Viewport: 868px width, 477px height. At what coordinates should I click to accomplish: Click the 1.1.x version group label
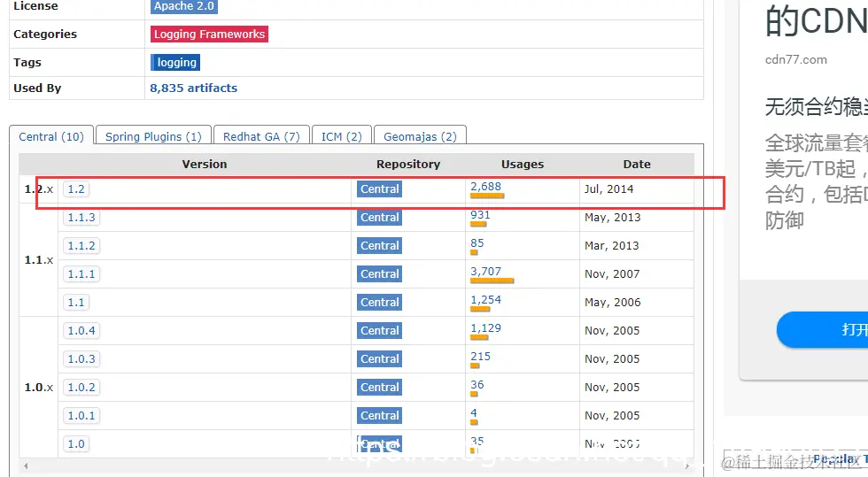pos(39,260)
